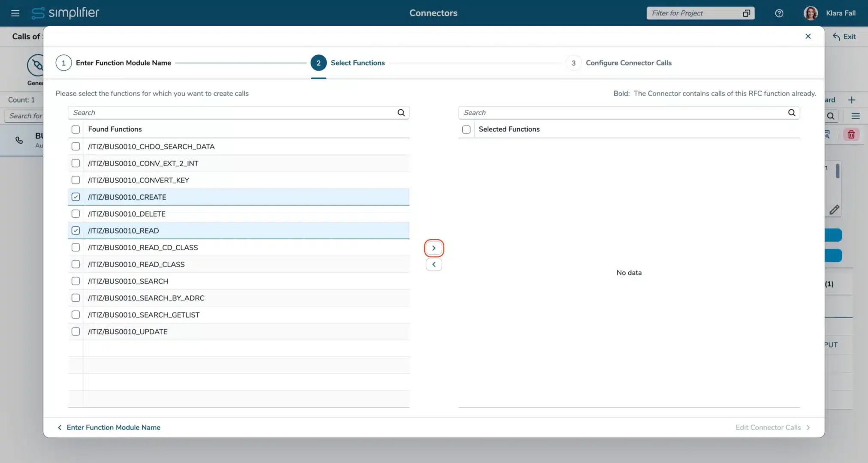Check the /ITIZ/BUS0010_DELETE checkbox
Screen dimensions: 868x463
coord(76,214)
